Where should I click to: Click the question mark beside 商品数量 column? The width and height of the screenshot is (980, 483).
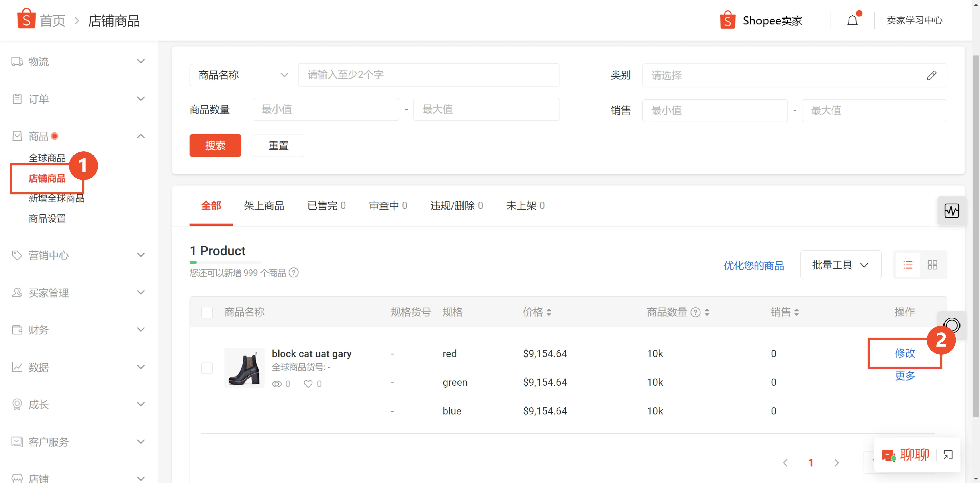click(696, 312)
